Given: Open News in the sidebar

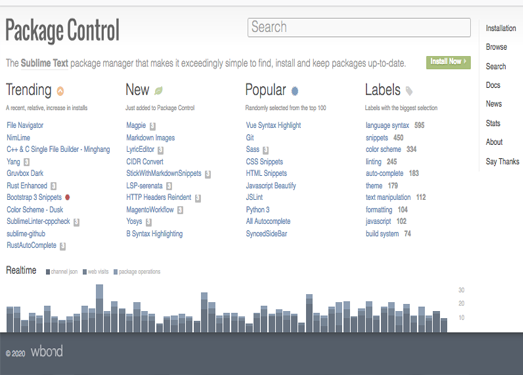Looking at the screenshot, I should click(x=494, y=104).
